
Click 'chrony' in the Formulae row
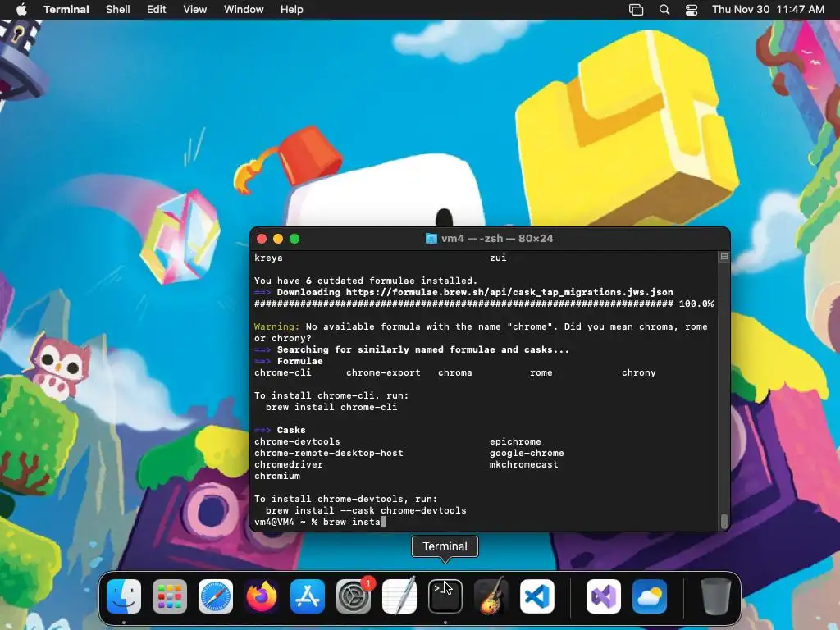(638, 372)
